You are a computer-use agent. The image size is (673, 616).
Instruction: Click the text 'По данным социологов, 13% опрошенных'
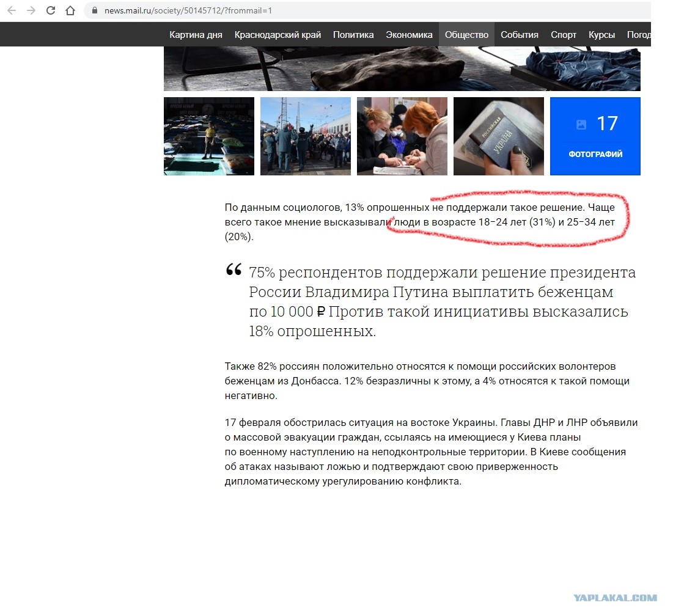pos(327,208)
